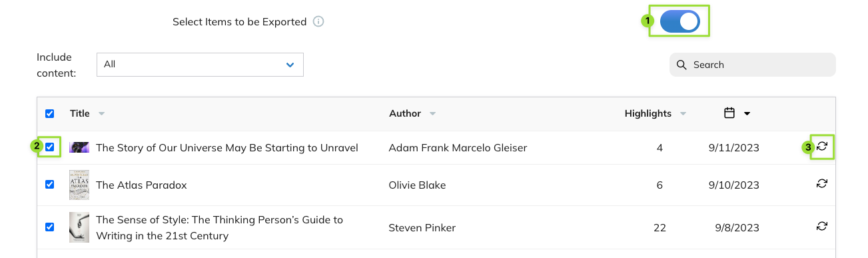The image size is (868, 258).
Task: Open The Story of Our Universe article title
Action: (227, 148)
